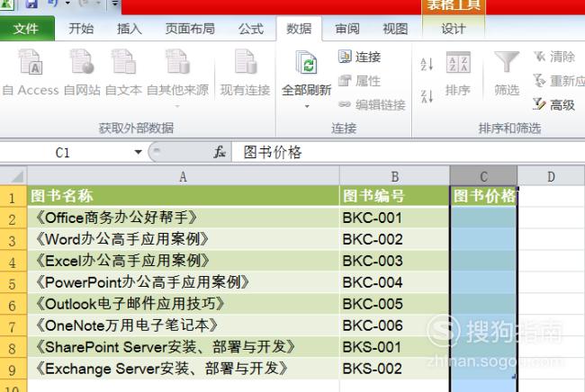Sort ascending with the A-Z icon
The image size is (585, 392).
point(427,64)
